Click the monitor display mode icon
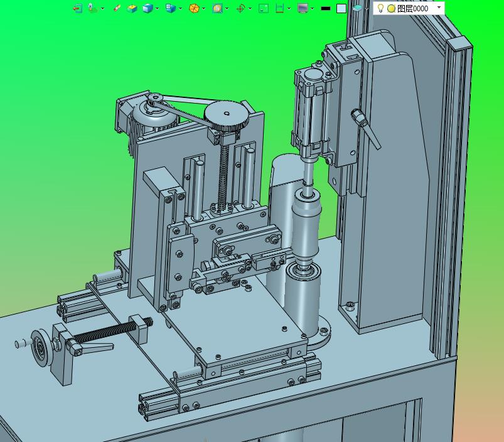This screenshot has height=442, width=504. [303, 8]
